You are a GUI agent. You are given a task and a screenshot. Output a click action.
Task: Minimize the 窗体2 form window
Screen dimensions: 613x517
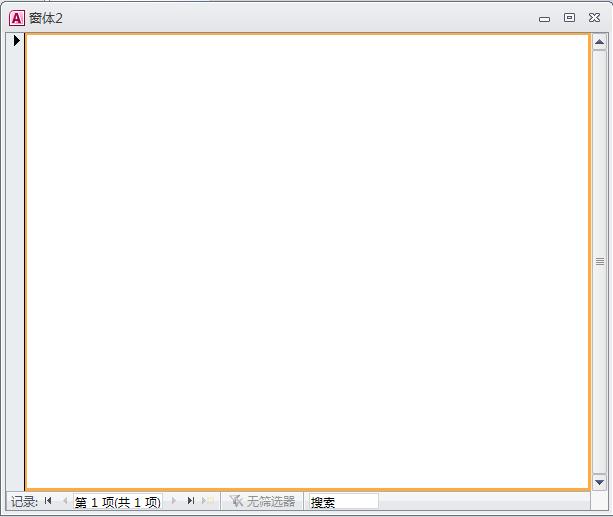[544, 19]
